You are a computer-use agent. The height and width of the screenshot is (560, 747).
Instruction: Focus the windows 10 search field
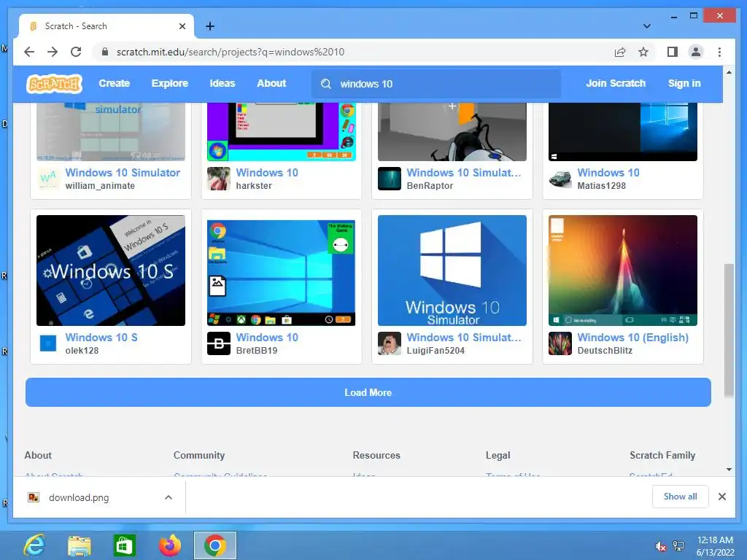[x=436, y=84]
